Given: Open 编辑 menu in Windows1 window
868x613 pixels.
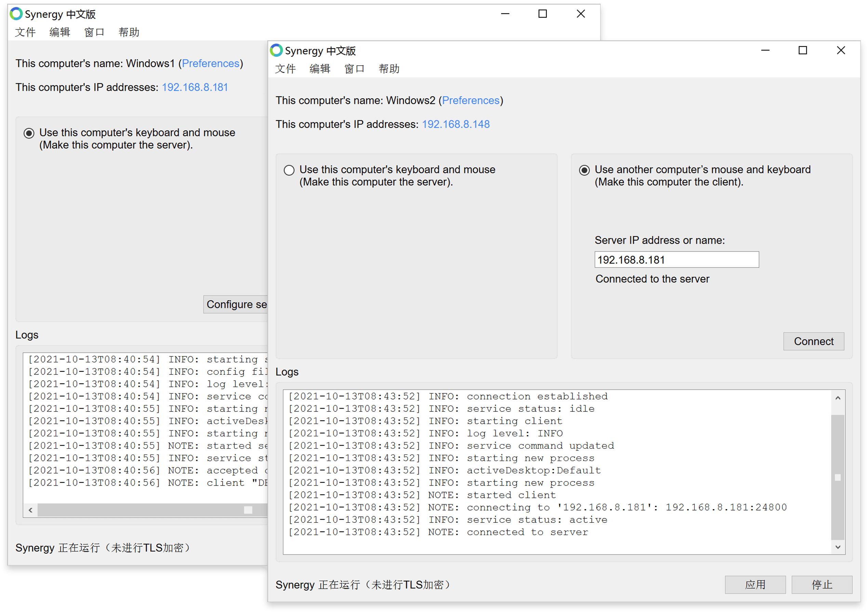Looking at the screenshot, I should (x=60, y=32).
